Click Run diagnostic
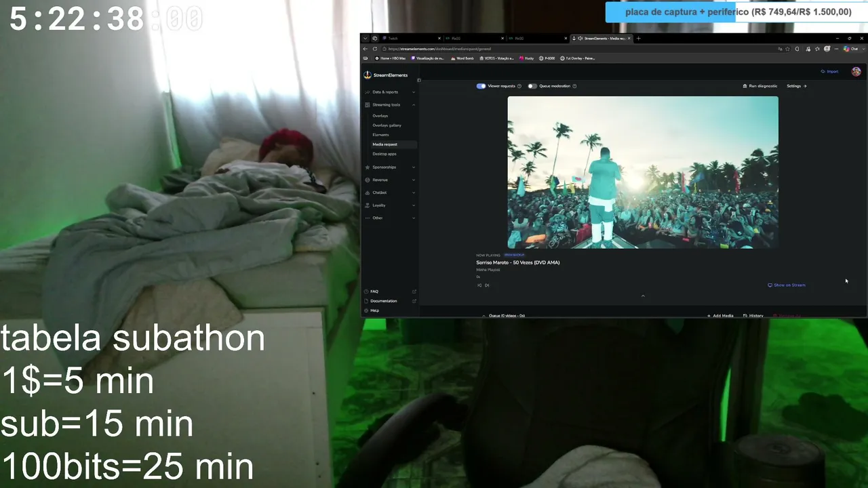This screenshot has width=868, height=488. (x=760, y=86)
